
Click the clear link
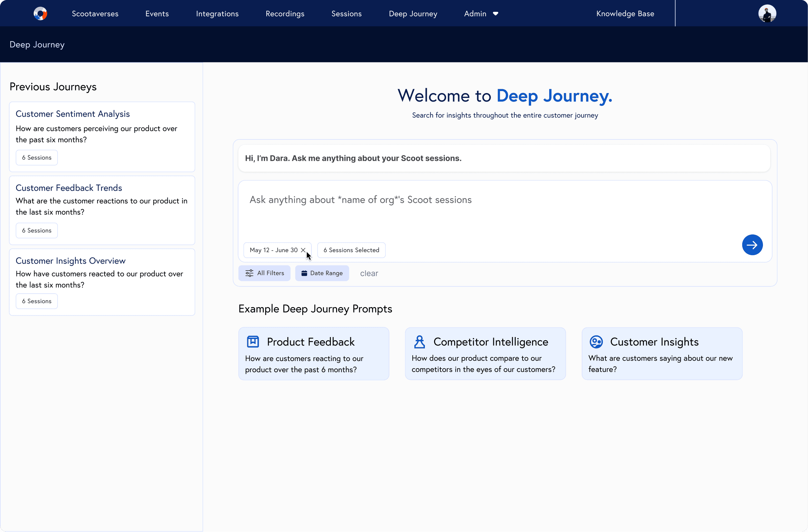tap(369, 273)
